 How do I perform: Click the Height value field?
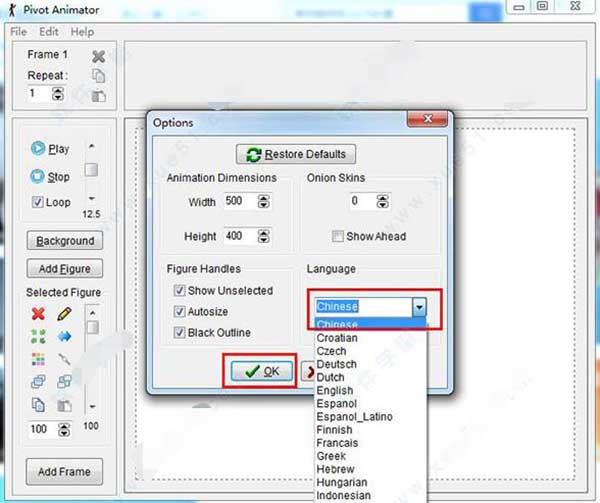[x=241, y=236]
